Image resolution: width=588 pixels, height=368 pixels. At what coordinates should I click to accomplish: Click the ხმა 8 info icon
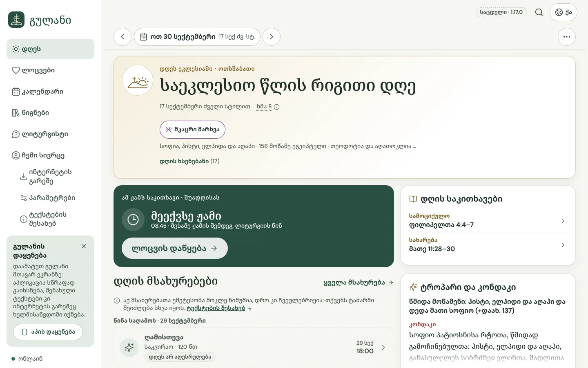click(x=277, y=107)
